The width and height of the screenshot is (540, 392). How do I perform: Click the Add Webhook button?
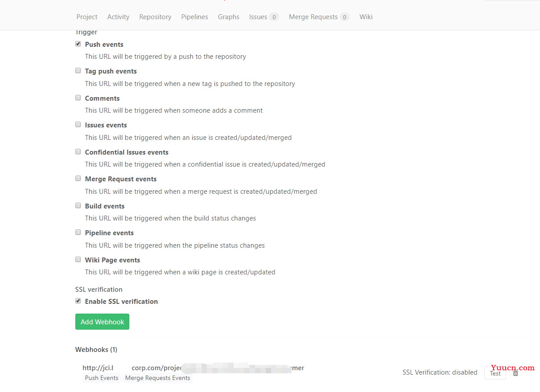coord(102,322)
